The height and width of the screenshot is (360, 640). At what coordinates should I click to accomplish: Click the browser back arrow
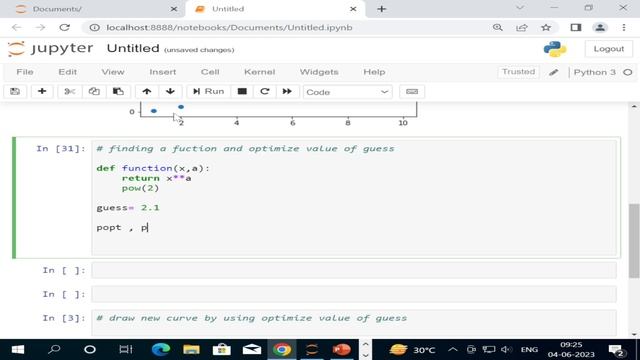coord(16,27)
